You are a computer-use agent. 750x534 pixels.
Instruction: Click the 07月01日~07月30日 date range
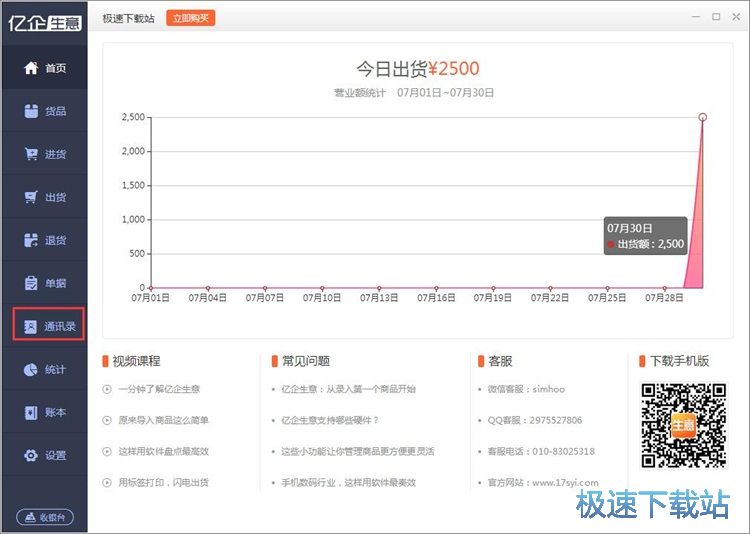tap(445, 93)
